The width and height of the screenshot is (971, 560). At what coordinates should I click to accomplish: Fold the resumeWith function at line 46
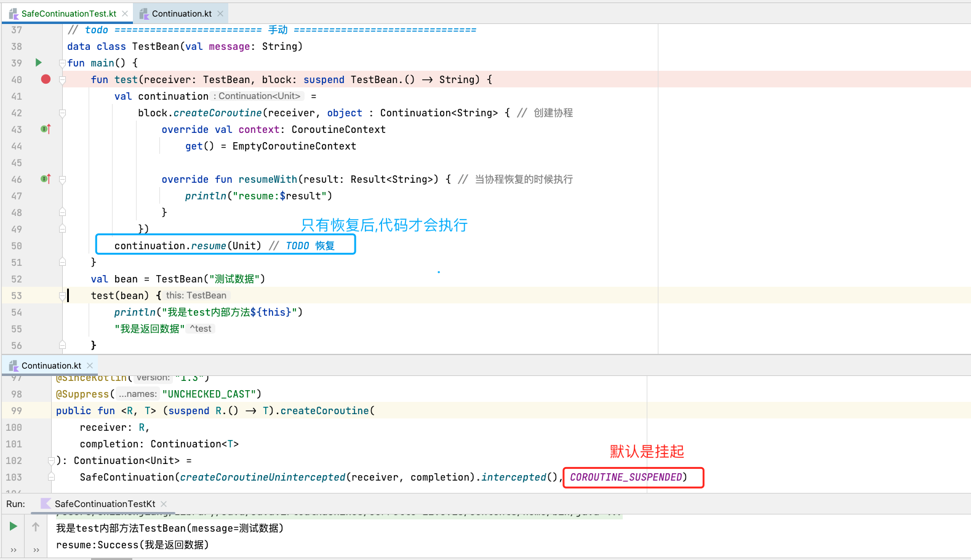tap(62, 179)
